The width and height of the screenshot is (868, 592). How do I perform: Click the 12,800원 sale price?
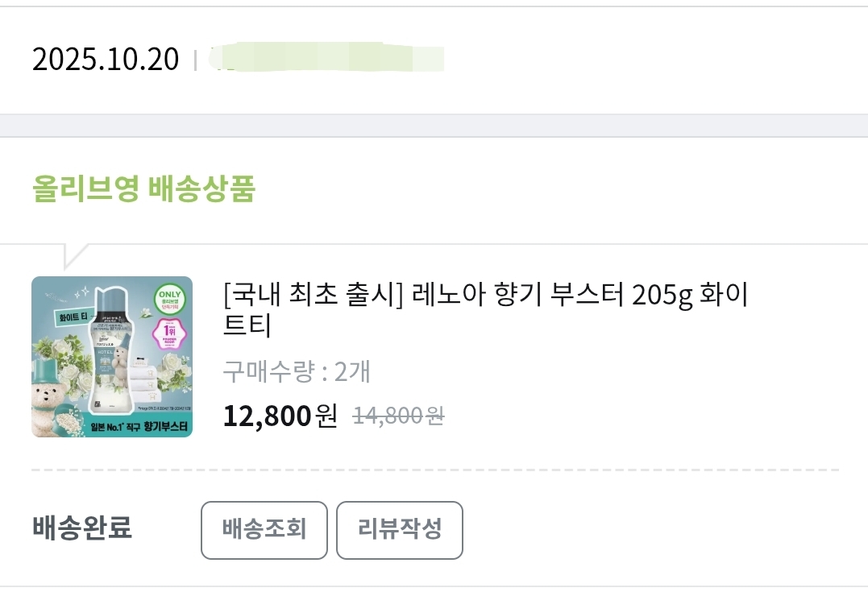pos(280,416)
